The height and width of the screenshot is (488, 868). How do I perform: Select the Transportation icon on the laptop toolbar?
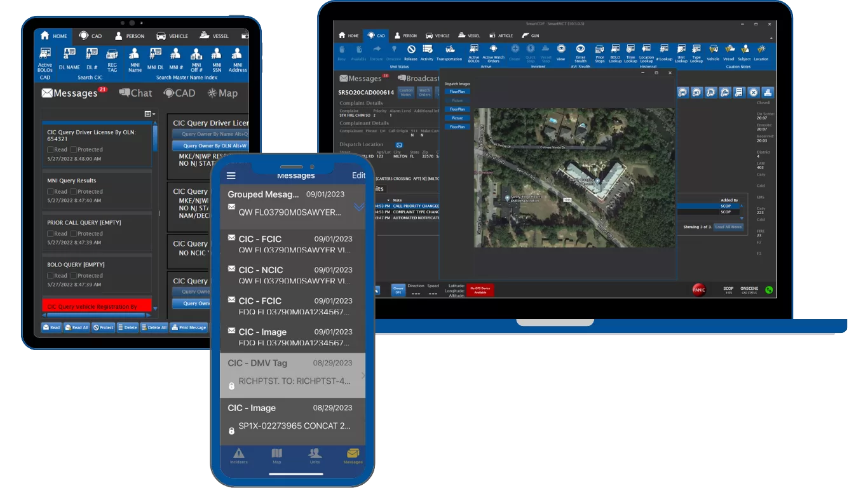point(450,52)
